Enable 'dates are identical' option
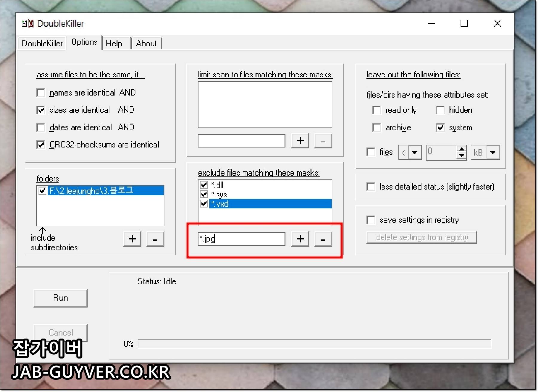The height and width of the screenshot is (392, 538). tap(41, 127)
